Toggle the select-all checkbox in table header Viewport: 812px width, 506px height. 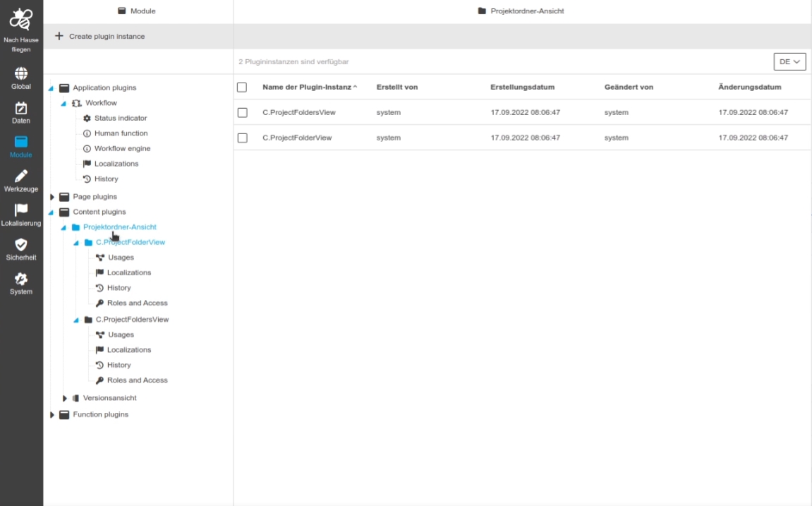(x=242, y=88)
